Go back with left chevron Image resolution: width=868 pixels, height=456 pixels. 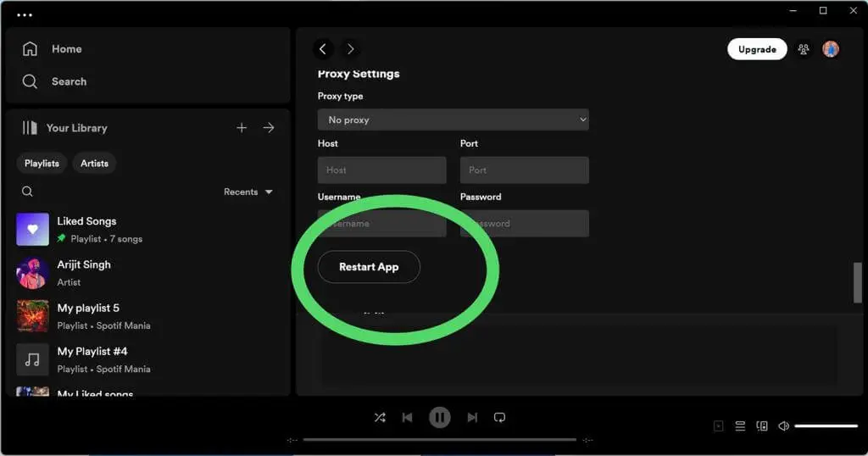(x=323, y=48)
